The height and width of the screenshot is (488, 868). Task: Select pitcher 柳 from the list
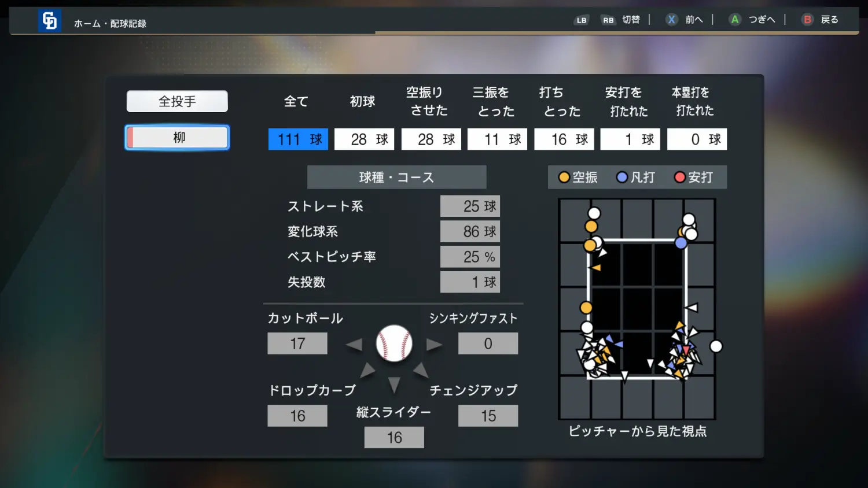[x=177, y=138]
